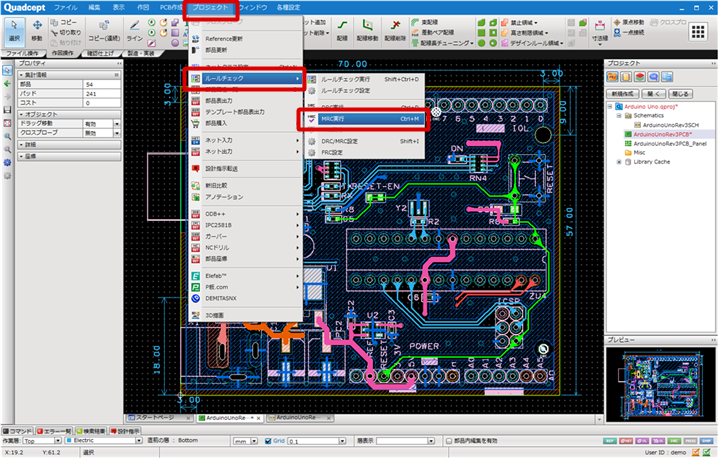Open the クロスプローブ 無効 dropdown

click(x=117, y=133)
